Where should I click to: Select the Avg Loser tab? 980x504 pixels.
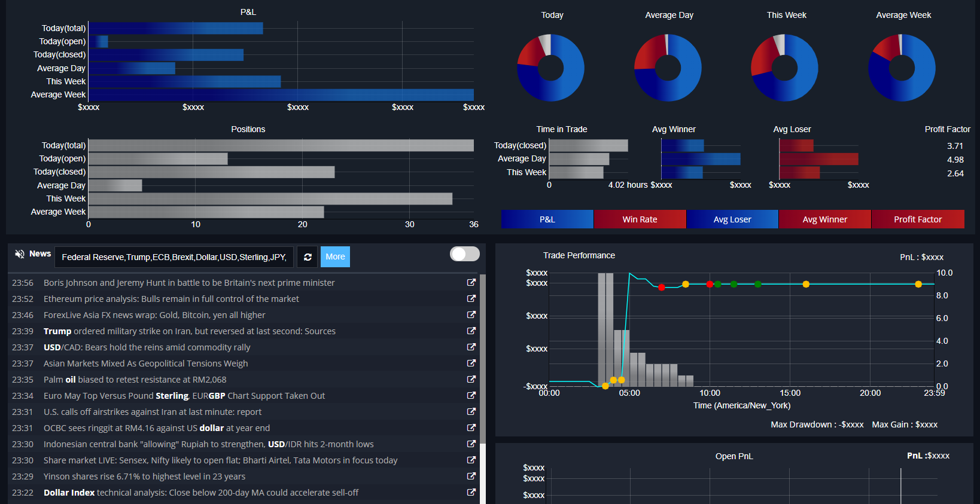[732, 219]
